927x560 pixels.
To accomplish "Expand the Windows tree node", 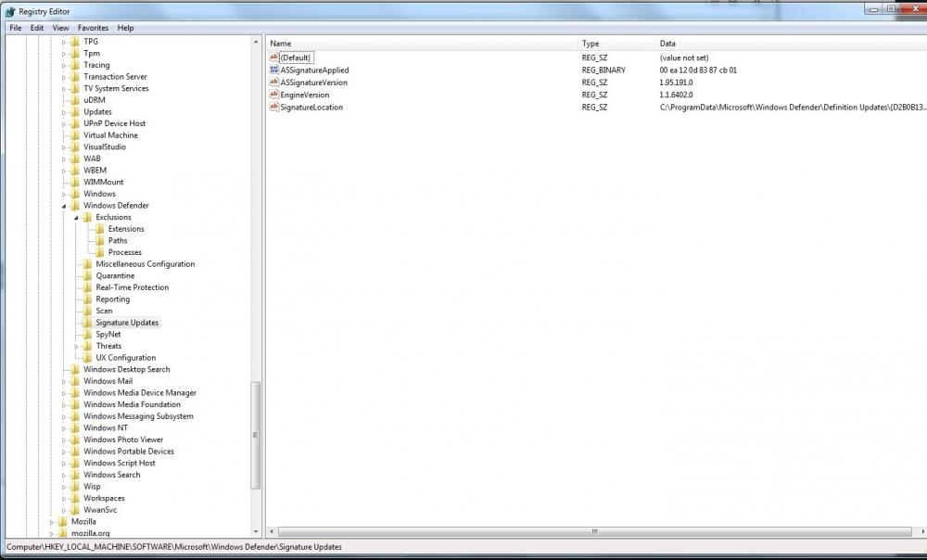I will [64, 194].
